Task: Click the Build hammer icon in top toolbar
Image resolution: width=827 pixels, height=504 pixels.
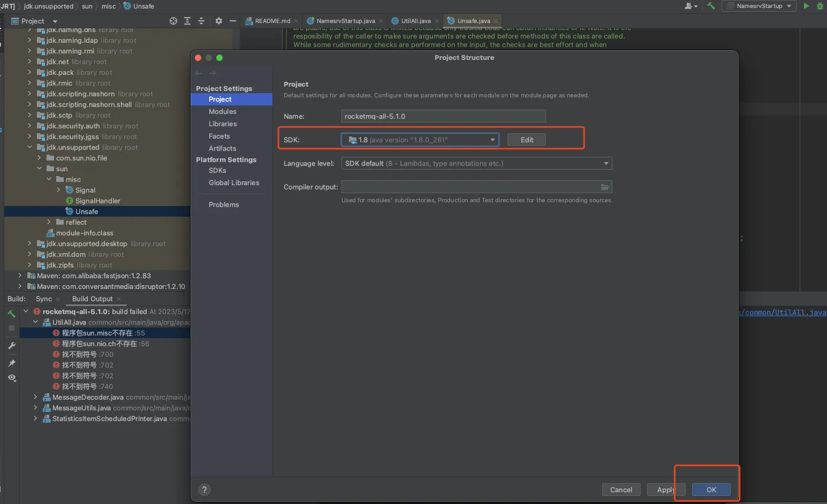Action: pyautogui.click(x=711, y=6)
